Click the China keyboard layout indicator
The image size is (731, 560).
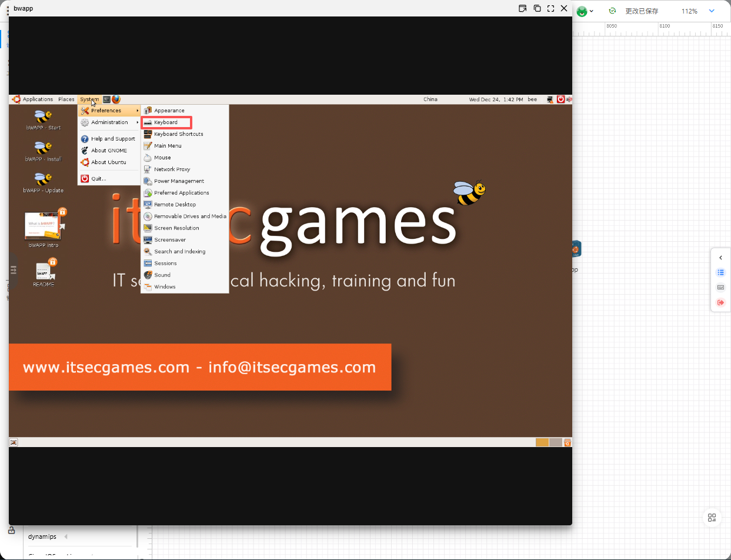tap(430, 99)
